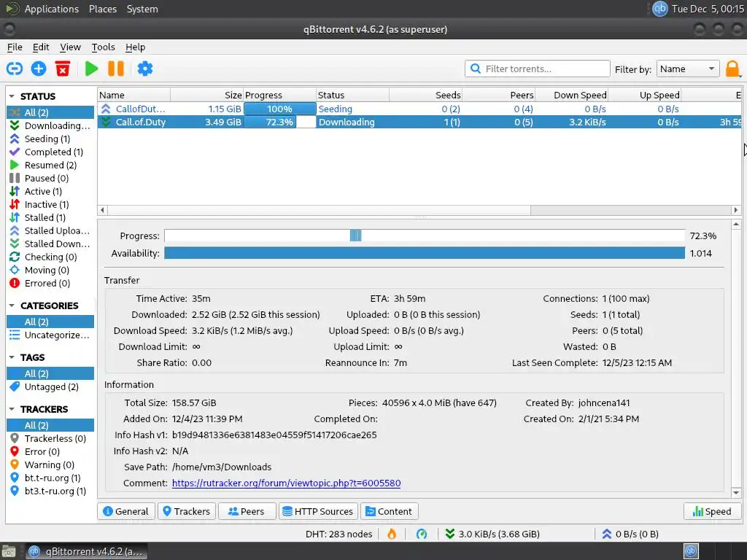747x560 pixels.
Task: Select the bt.t-ru.org tracker filter
Action: point(50,478)
